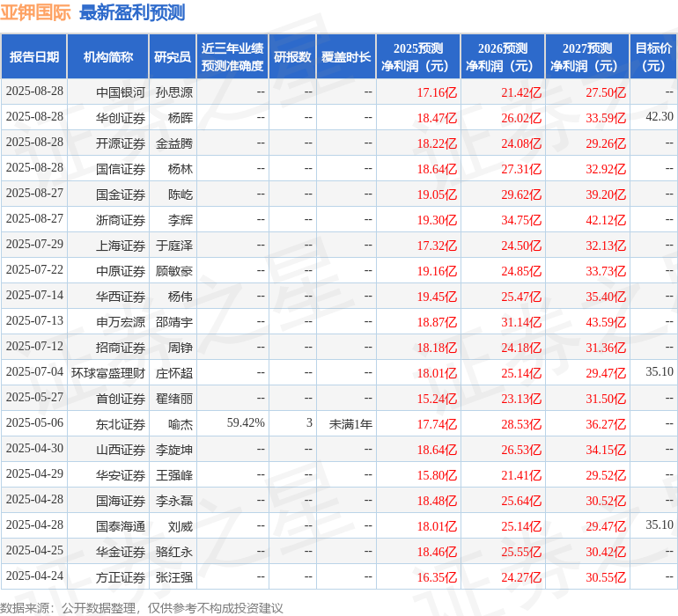Click 2025 profit value 17.16亿
Screen dimensions: 678x616
pos(437,92)
